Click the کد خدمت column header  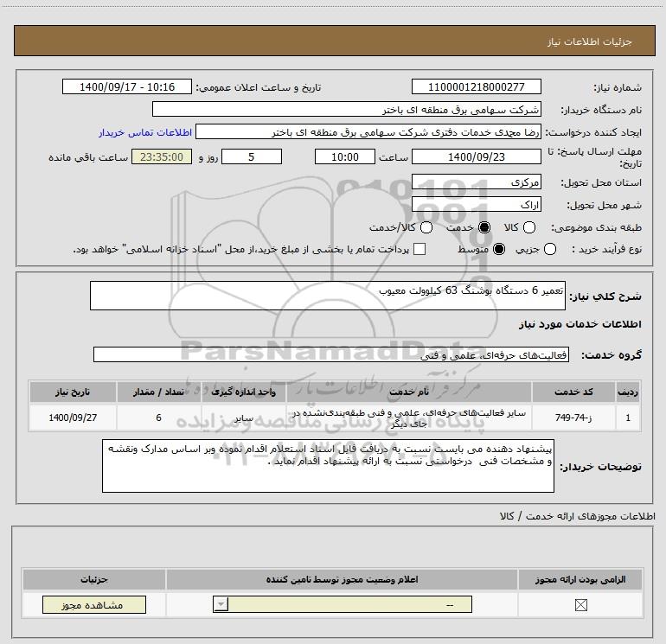click(573, 392)
